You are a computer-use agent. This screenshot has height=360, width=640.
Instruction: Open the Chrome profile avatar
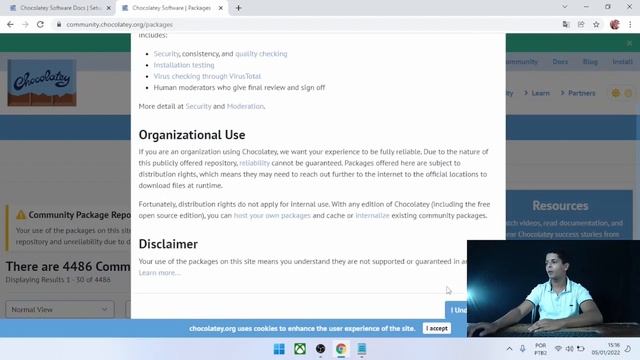615,24
